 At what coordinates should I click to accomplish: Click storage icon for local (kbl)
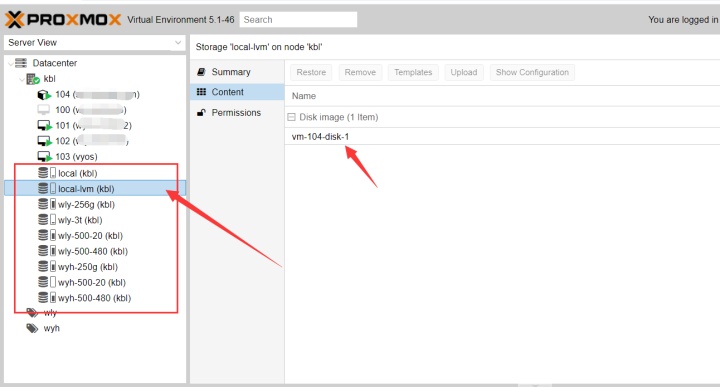pyautogui.click(x=47, y=173)
